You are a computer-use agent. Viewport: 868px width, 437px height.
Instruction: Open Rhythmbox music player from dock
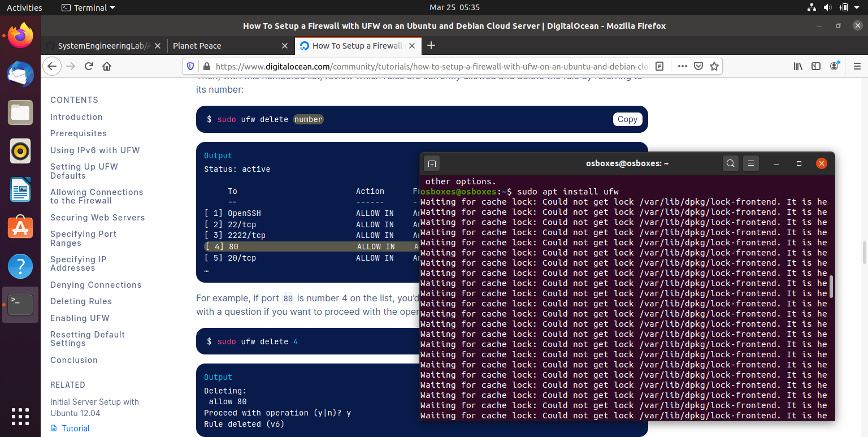point(20,151)
